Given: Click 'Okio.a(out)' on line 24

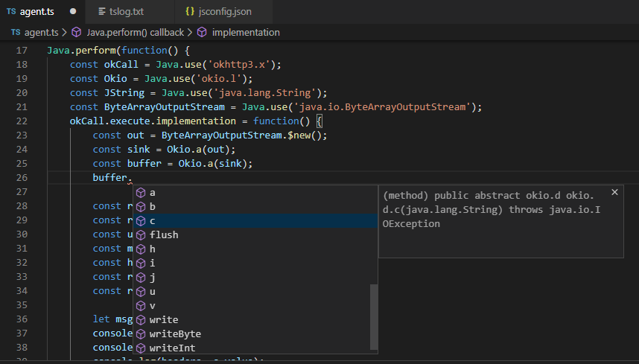Looking at the screenshot, I should (198, 150).
